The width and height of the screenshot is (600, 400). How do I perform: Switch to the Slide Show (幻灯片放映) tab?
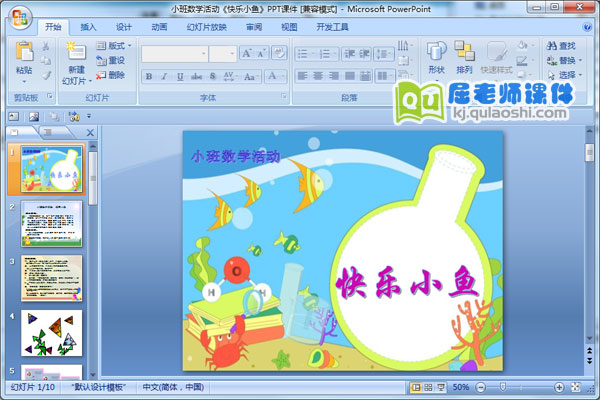tap(206, 27)
